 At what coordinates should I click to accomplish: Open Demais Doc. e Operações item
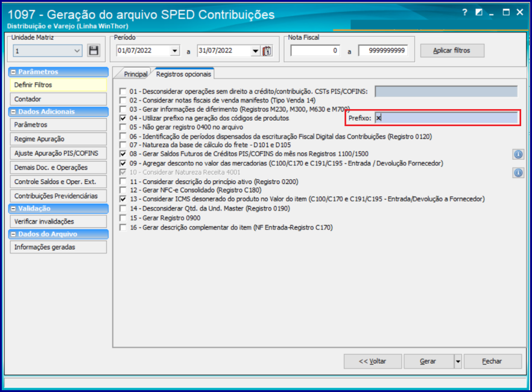coord(59,168)
